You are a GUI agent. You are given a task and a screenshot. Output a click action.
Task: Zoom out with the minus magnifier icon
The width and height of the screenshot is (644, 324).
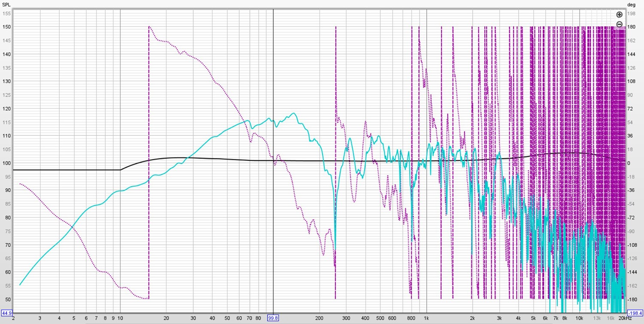(619, 24)
